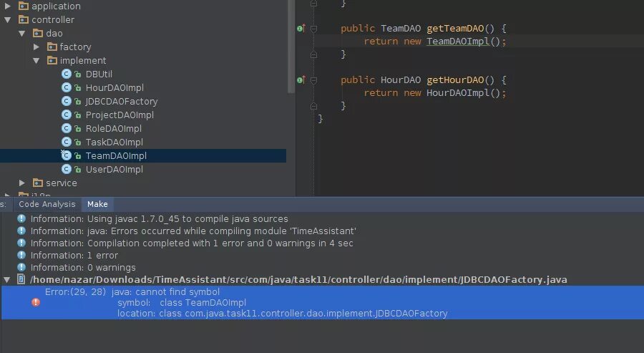Click the lock icon next to DBUtil
Image resolution: width=644 pixels, height=353 pixels.
tap(77, 74)
